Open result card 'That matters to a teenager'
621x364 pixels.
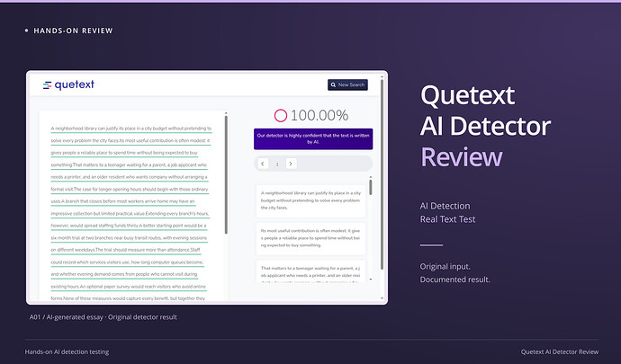tap(310, 271)
